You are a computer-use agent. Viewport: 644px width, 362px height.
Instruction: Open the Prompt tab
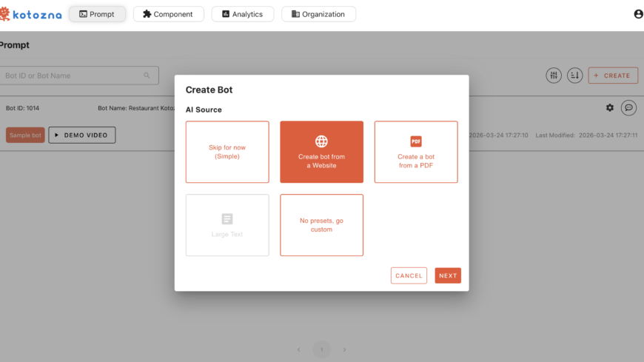[97, 14]
